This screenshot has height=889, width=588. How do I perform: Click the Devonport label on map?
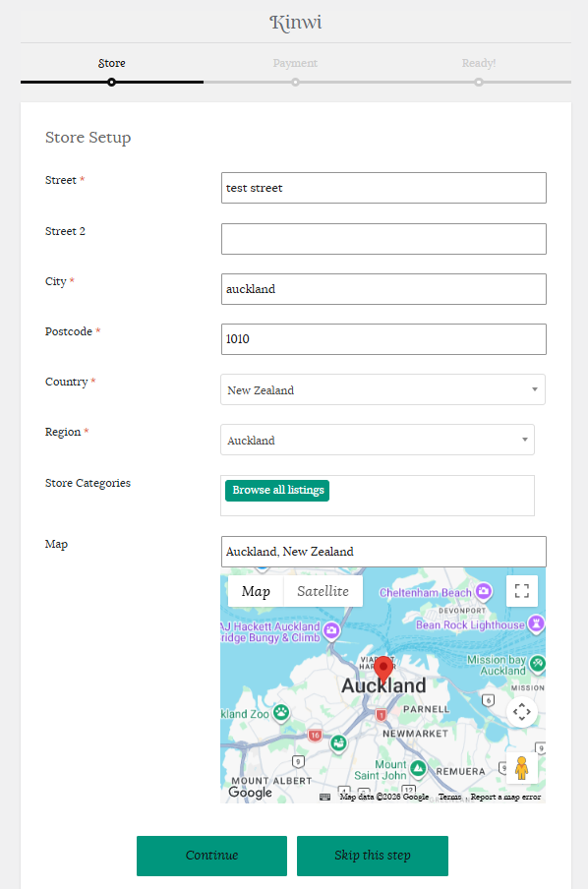pyautogui.click(x=462, y=611)
